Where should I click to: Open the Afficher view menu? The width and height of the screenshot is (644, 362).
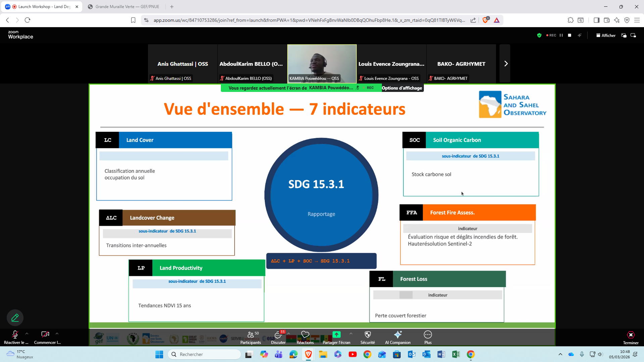coord(606,35)
